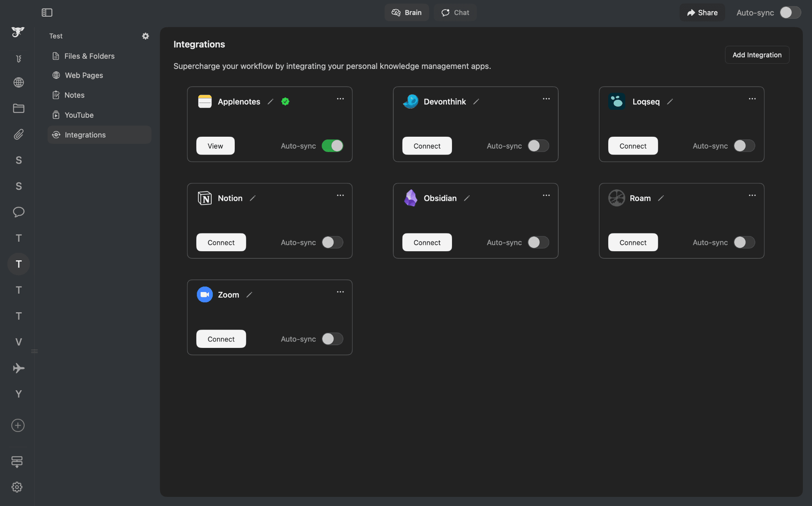812x506 pixels.
Task: Click the import layout icon above settings
Action: pos(17,462)
